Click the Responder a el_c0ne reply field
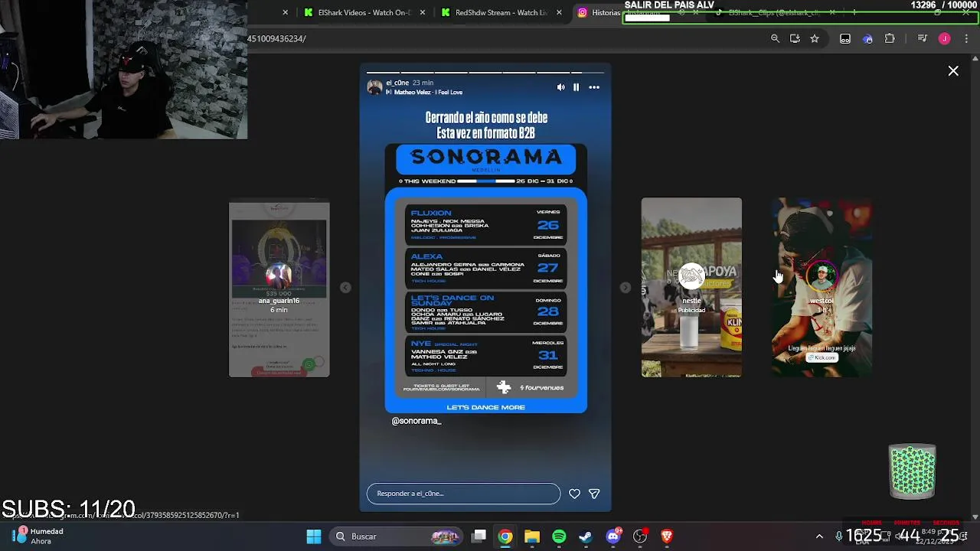The height and width of the screenshot is (551, 980). (x=463, y=494)
